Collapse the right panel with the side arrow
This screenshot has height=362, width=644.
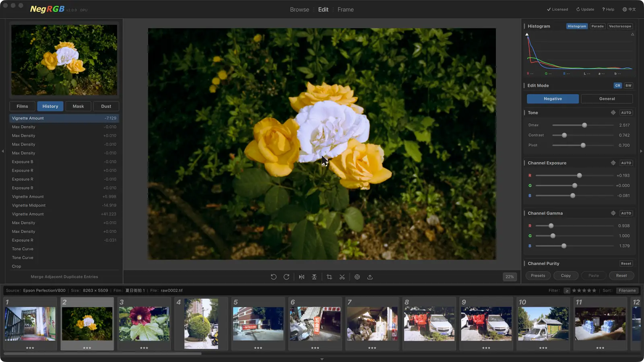tap(641, 151)
